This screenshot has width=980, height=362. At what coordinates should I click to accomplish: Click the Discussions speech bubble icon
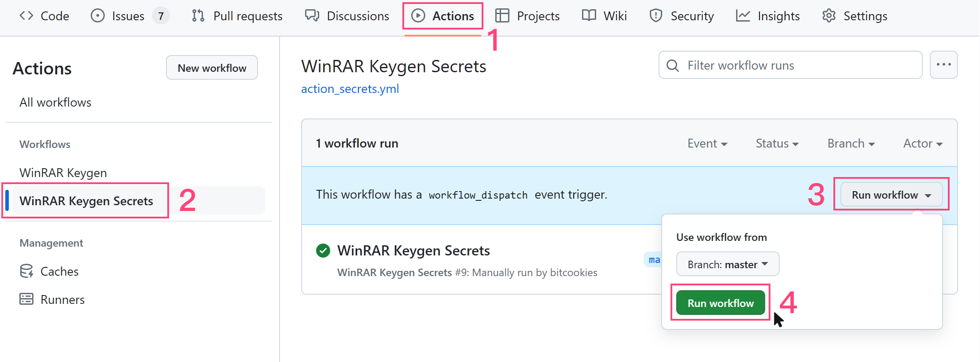(312, 16)
